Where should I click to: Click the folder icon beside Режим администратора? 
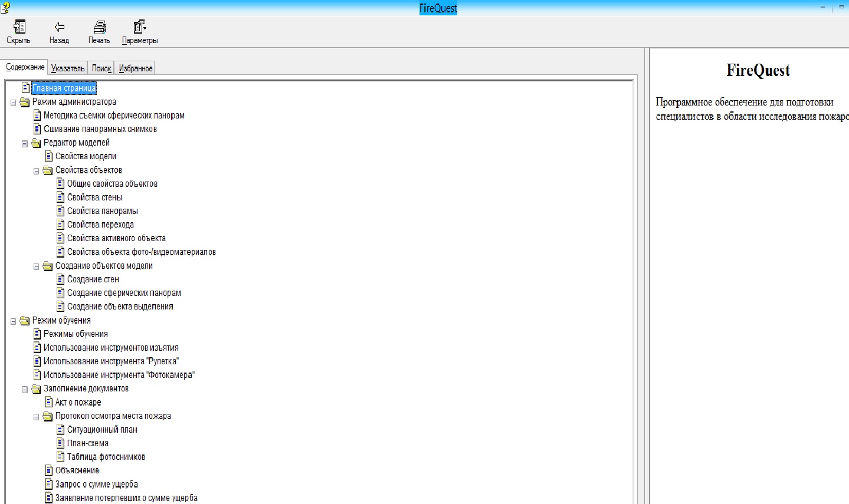[x=25, y=102]
